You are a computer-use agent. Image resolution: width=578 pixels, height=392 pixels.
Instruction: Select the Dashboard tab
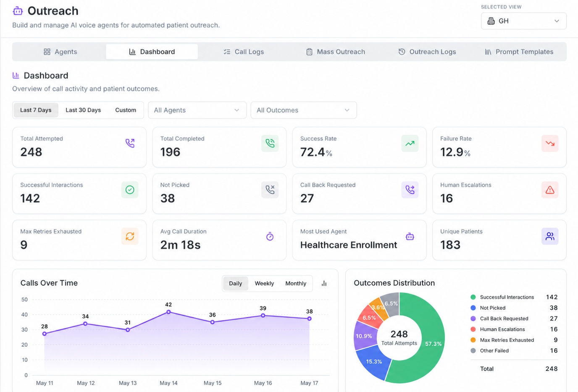tap(152, 52)
